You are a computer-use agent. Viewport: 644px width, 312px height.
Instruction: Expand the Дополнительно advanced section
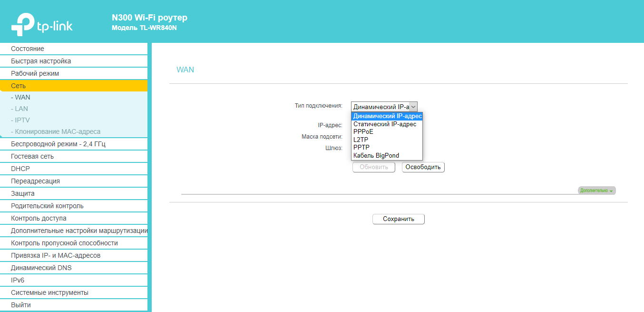pos(596,191)
